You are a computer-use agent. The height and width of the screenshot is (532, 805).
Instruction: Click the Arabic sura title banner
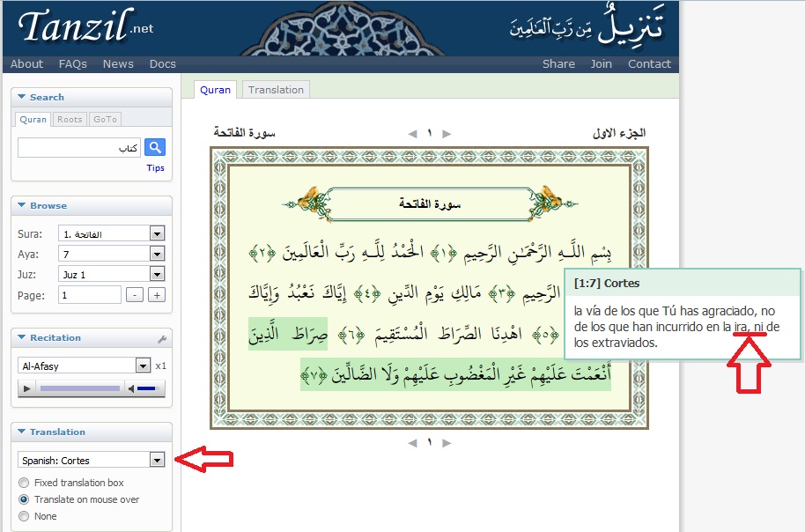click(430, 204)
